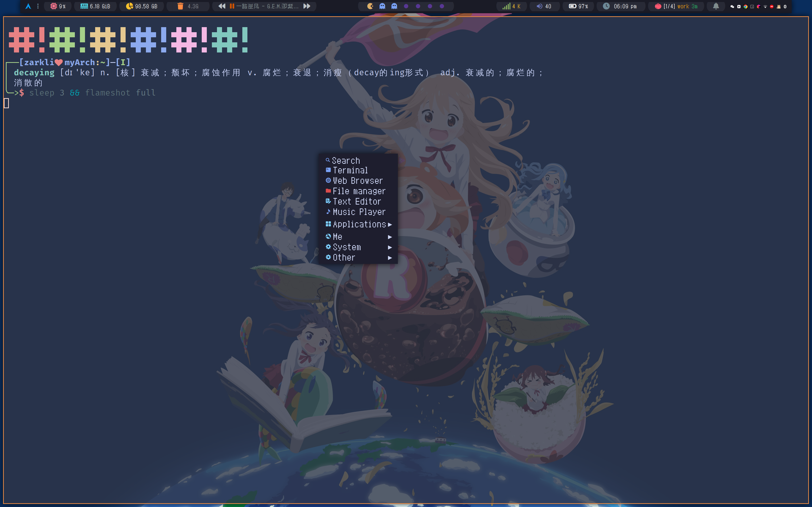The height and width of the screenshot is (507, 812).
Task: Open File manager from menu
Action: pyautogui.click(x=359, y=191)
